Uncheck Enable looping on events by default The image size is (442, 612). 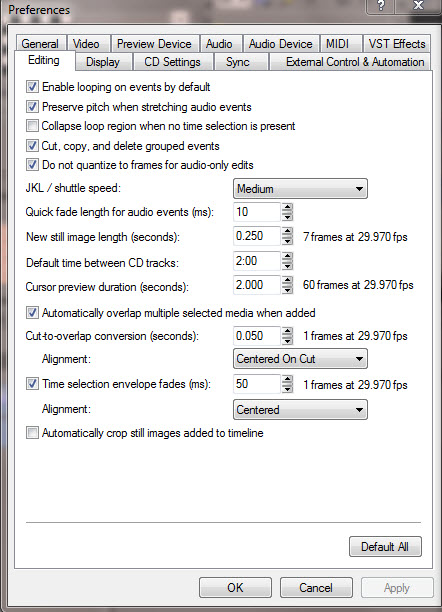tap(32, 87)
